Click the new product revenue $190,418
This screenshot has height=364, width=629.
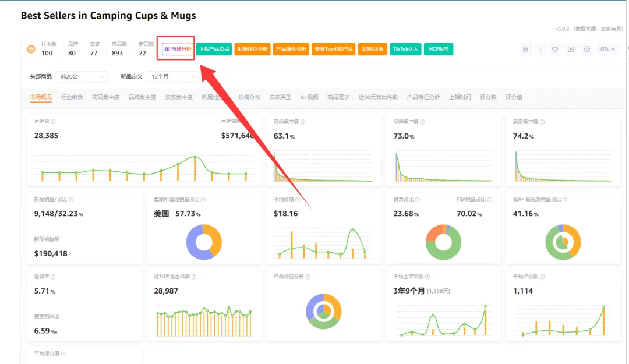click(51, 254)
